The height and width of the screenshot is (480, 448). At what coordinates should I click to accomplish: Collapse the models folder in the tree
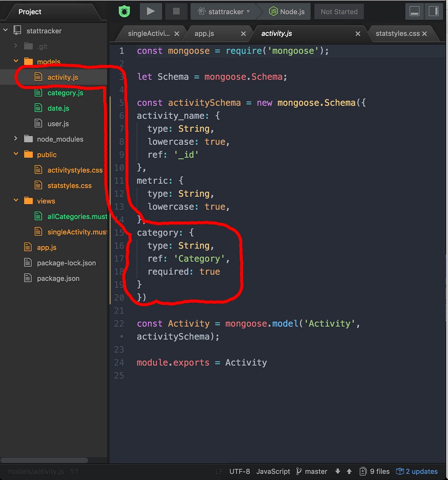click(16, 61)
